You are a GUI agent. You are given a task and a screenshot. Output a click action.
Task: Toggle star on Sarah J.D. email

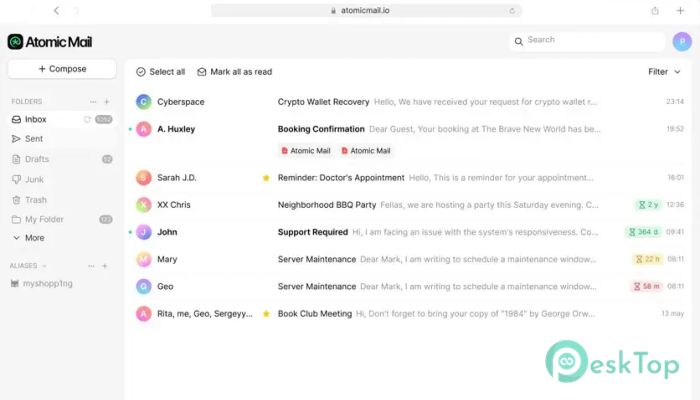coord(266,178)
